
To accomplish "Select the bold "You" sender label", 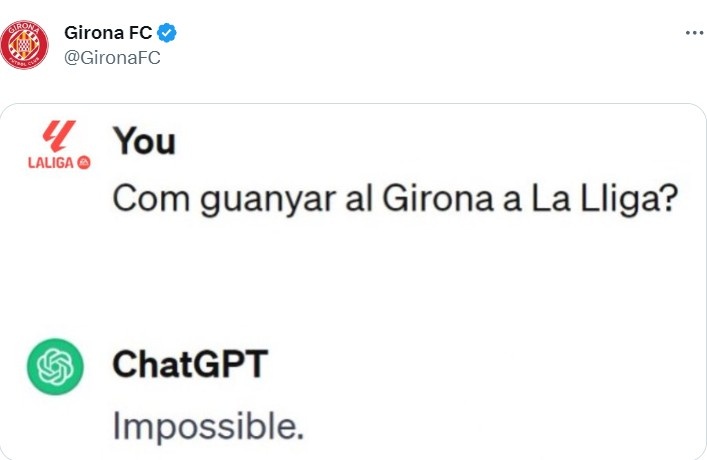I will [144, 141].
